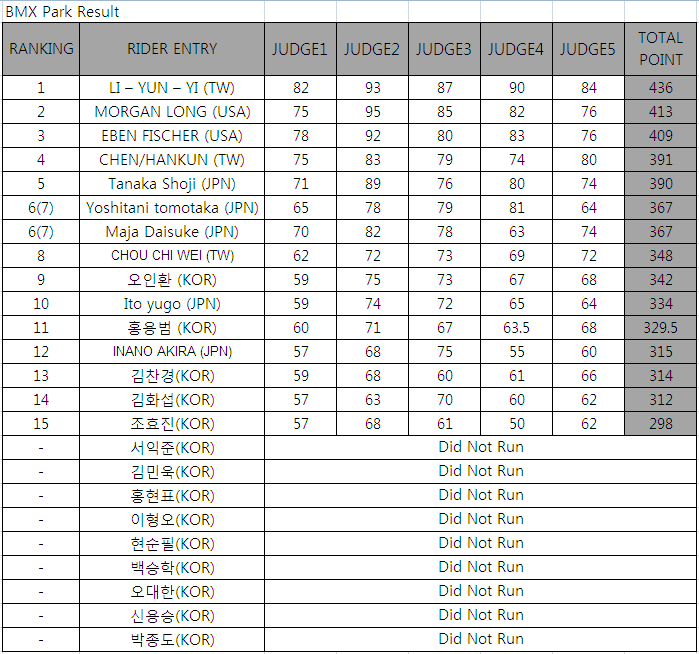Select rider Tanaka Shoji (JPN)
Screen dimensions: 699x654
(172, 184)
